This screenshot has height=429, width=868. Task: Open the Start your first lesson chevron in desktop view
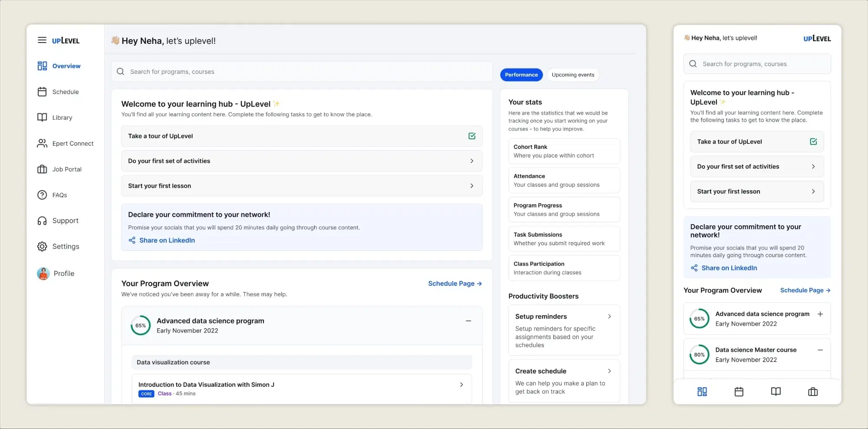click(472, 186)
